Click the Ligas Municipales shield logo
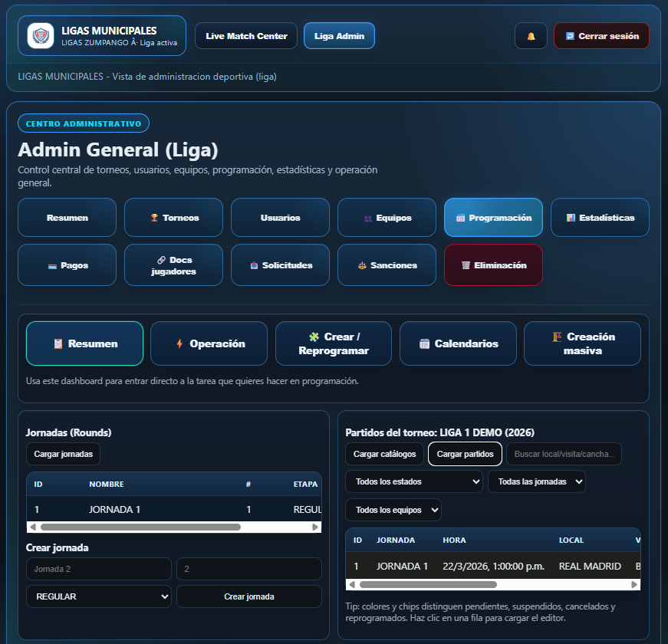The width and height of the screenshot is (668, 644). point(40,36)
